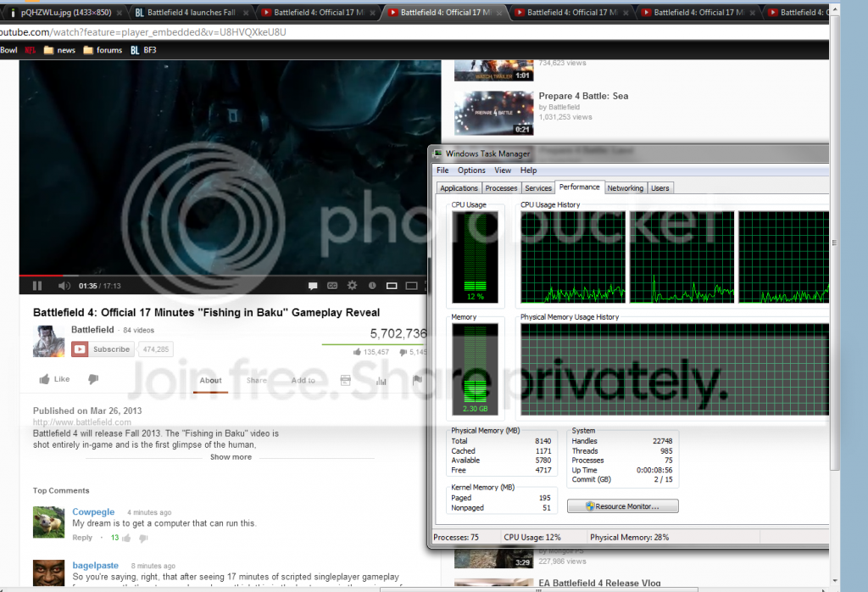Open the View menu in Task Manager
The height and width of the screenshot is (592, 868).
pyautogui.click(x=503, y=170)
